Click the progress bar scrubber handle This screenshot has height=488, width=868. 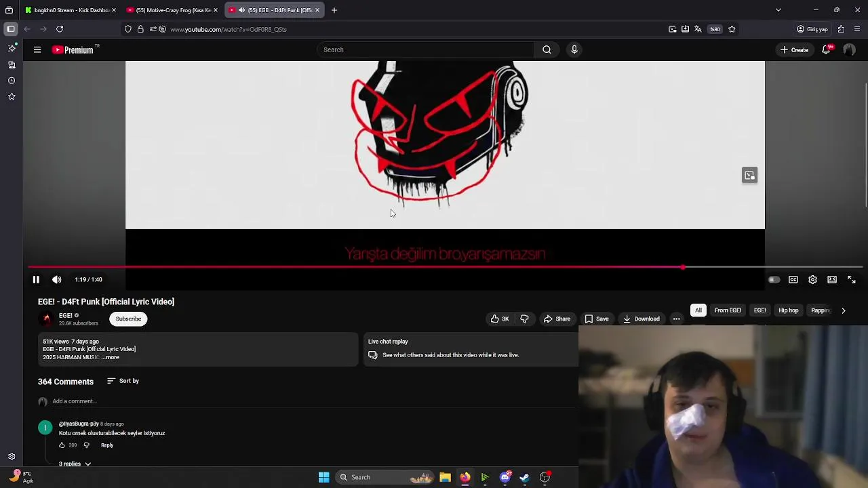click(x=683, y=267)
